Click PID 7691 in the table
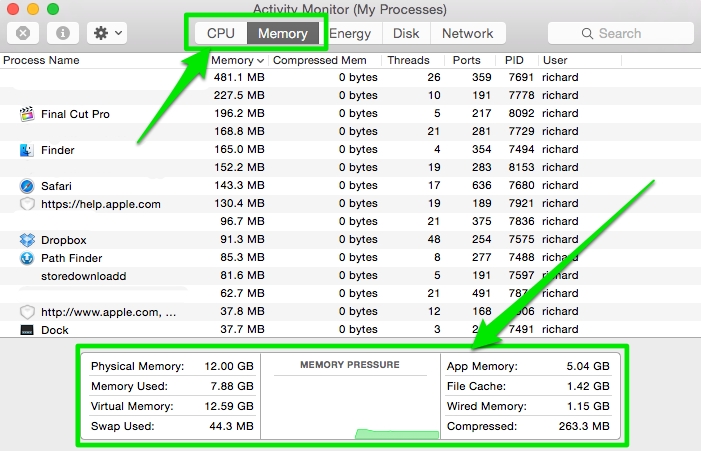 pyautogui.click(x=521, y=77)
